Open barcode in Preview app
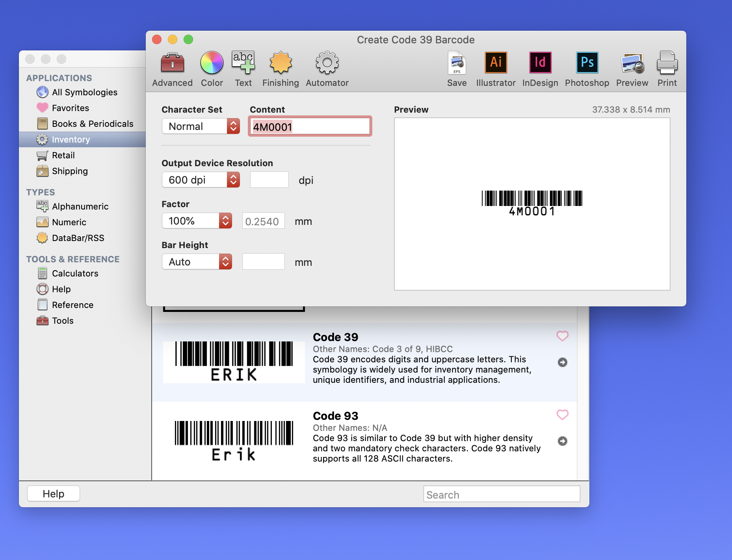This screenshot has width=732, height=560. [x=632, y=69]
